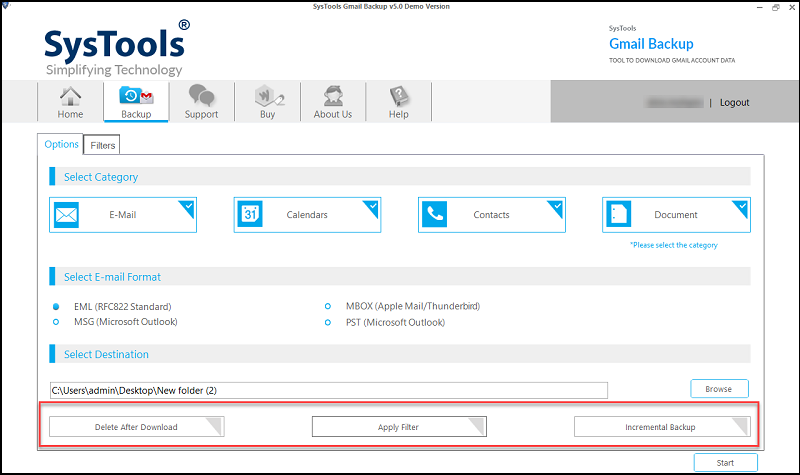Click the Select Category heading
The height and width of the screenshot is (475, 800).
click(101, 177)
